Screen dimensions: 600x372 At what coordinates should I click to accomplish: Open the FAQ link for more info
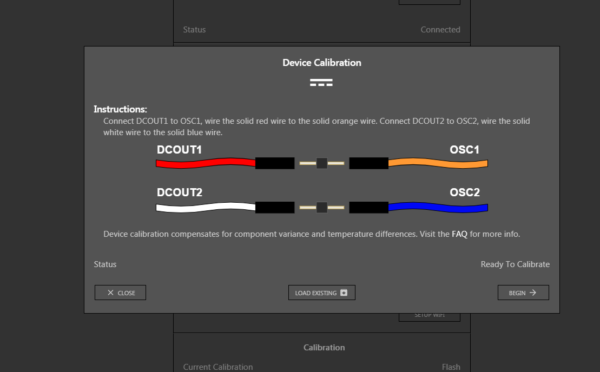click(459, 234)
